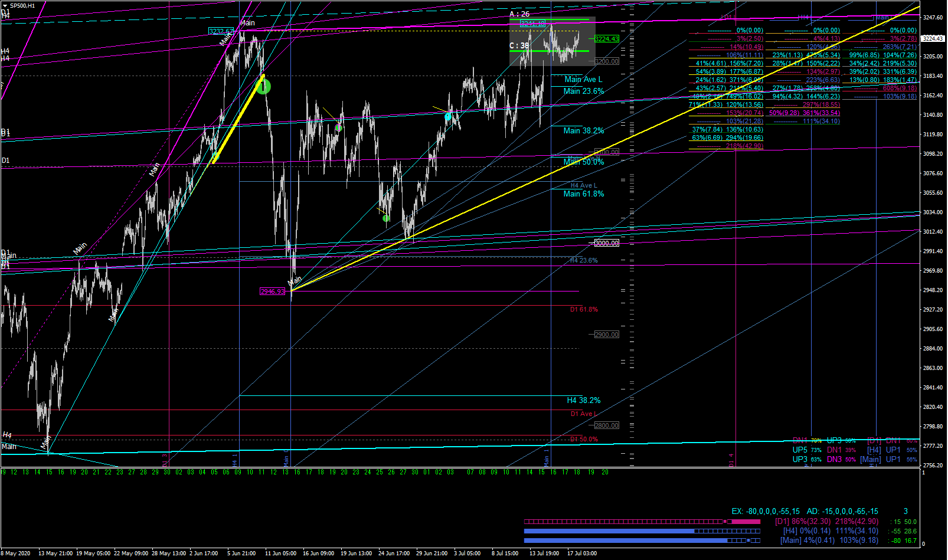Click the 3034.20 price scale value
The width and height of the screenshot is (948, 560).
pyautogui.click(x=933, y=212)
